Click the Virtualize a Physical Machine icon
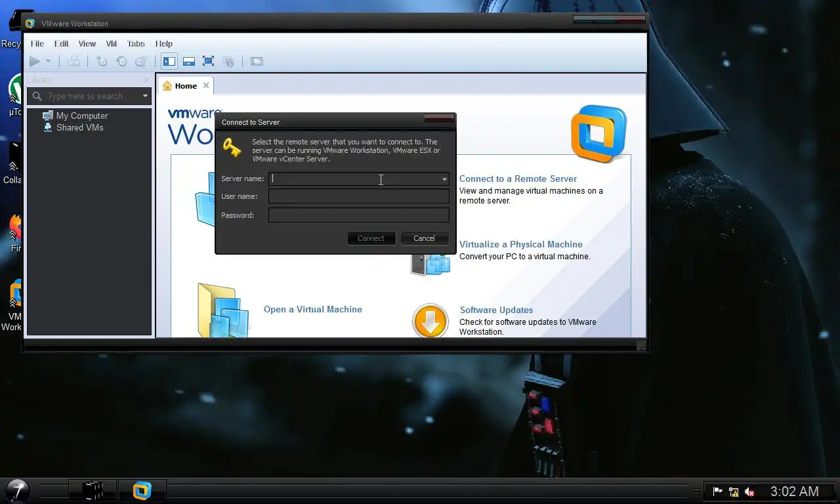This screenshot has width=840, height=504. click(x=430, y=263)
